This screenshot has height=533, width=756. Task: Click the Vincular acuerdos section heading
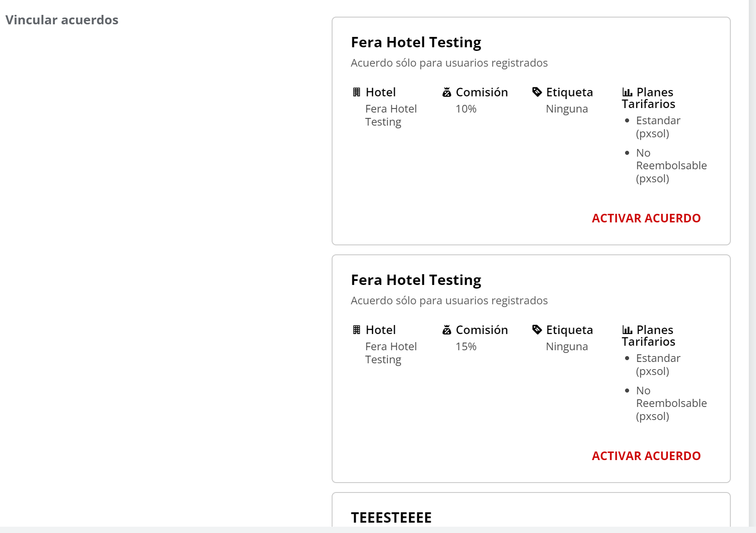[x=62, y=20]
